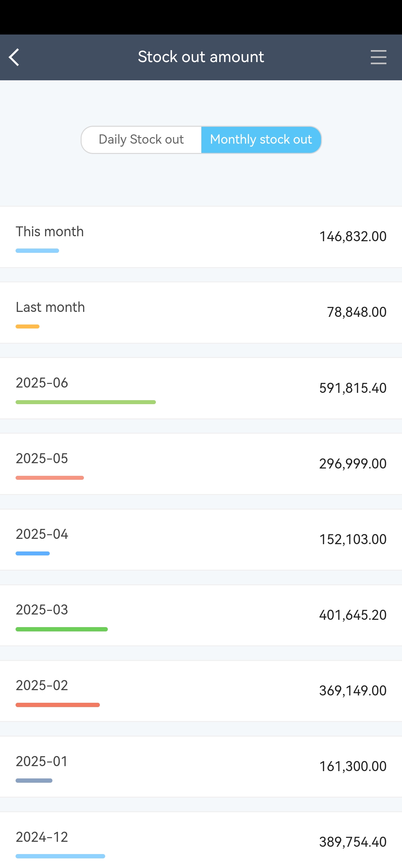
Task: Click the 591,815.40 amount
Action: [x=353, y=388]
